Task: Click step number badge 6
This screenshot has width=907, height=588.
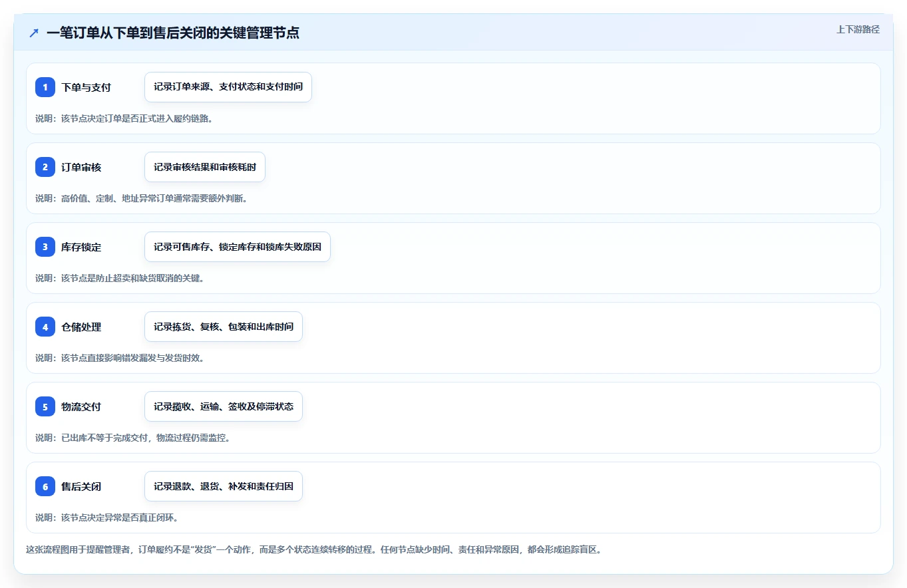Action: (45, 486)
